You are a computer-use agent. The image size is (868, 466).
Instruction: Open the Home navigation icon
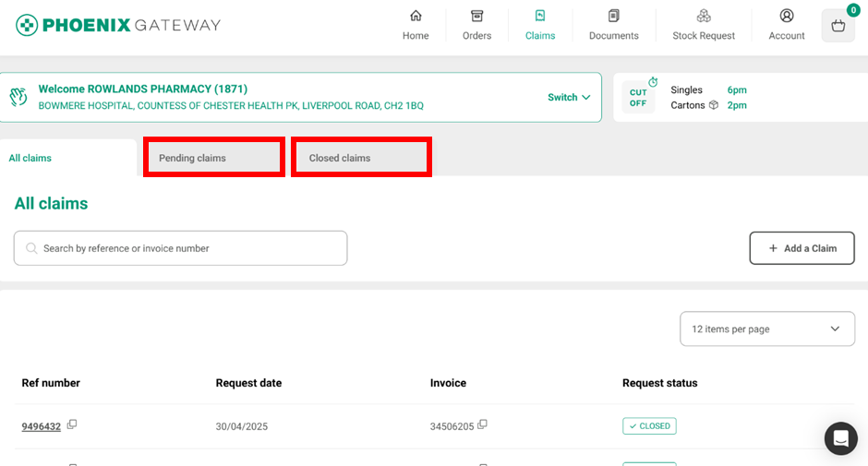click(x=416, y=25)
